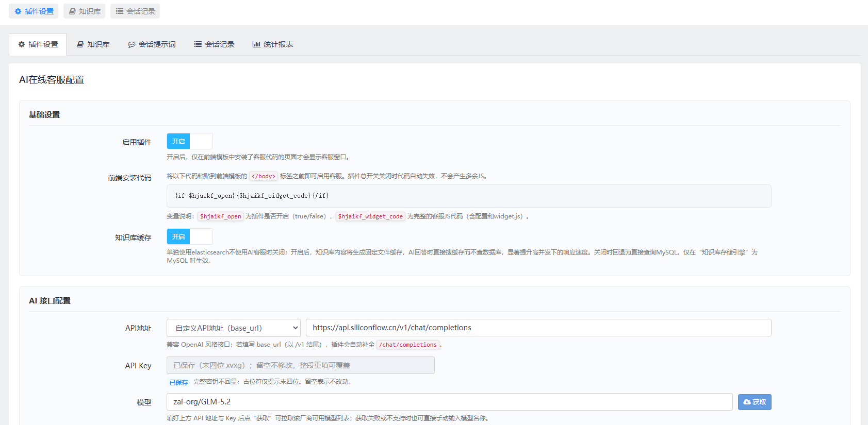The width and height of the screenshot is (868, 425).
Task: Click the gear icon on 插件设置 tab
Action: (22, 44)
